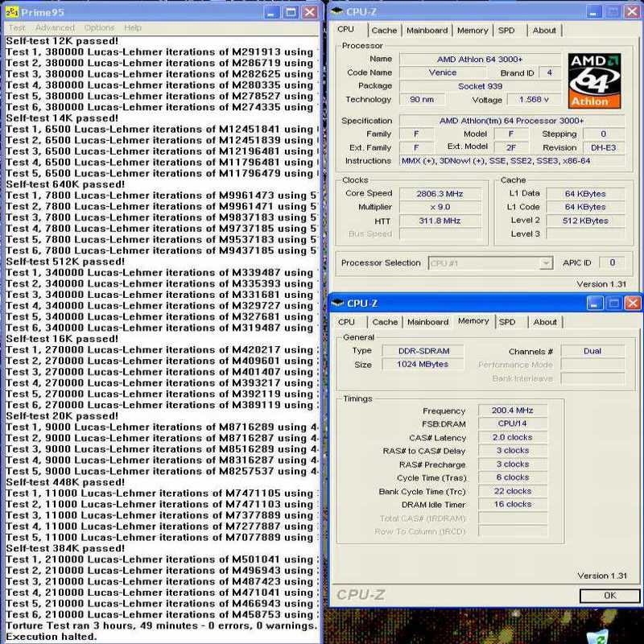Viewport: 644px width, 644px height.
Task: Expand the Processor Selection dropdown
Action: 546,263
